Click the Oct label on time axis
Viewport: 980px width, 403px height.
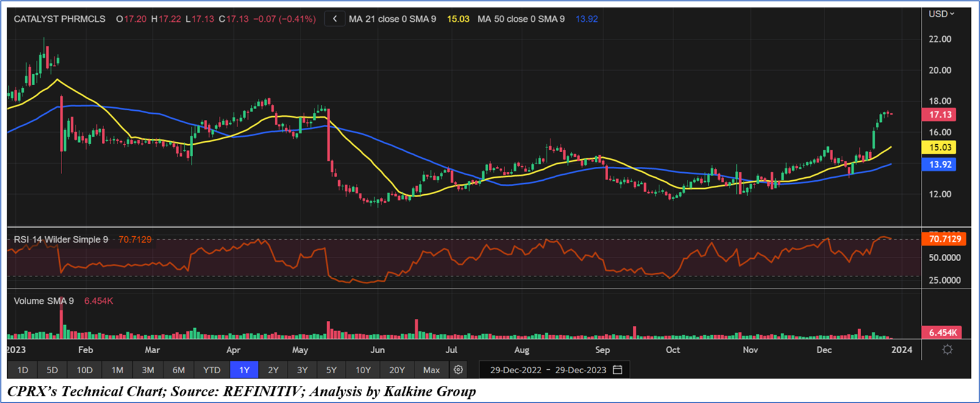point(673,349)
